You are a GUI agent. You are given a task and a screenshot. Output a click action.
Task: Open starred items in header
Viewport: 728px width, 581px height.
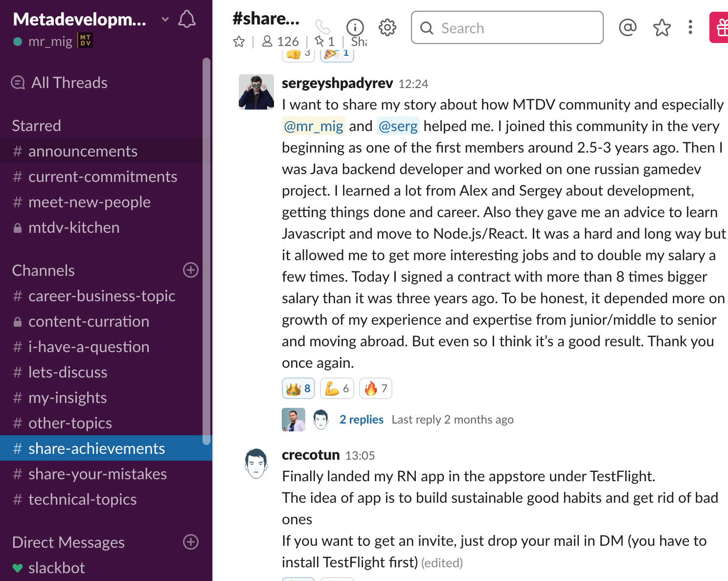pyautogui.click(x=661, y=27)
